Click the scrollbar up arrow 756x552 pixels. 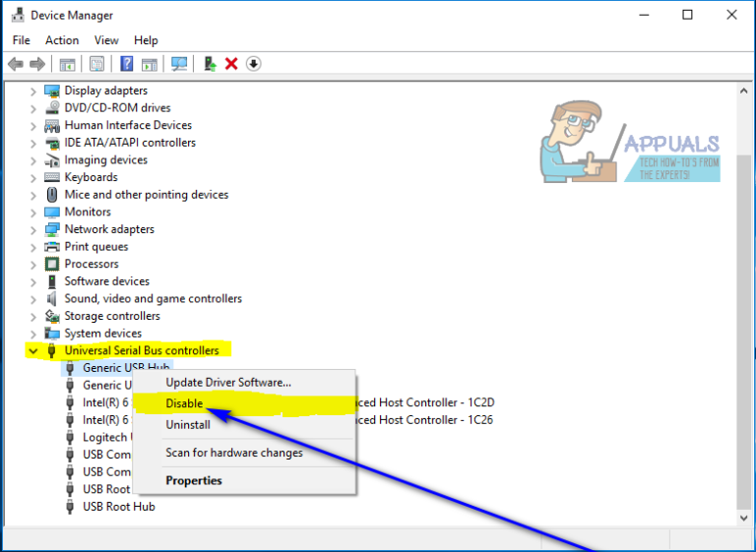743,91
